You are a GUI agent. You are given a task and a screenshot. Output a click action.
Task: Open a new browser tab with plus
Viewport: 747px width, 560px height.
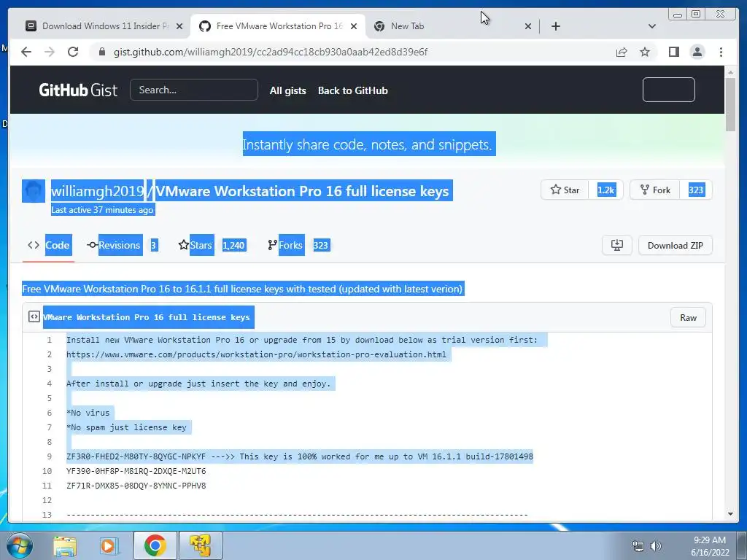click(555, 26)
